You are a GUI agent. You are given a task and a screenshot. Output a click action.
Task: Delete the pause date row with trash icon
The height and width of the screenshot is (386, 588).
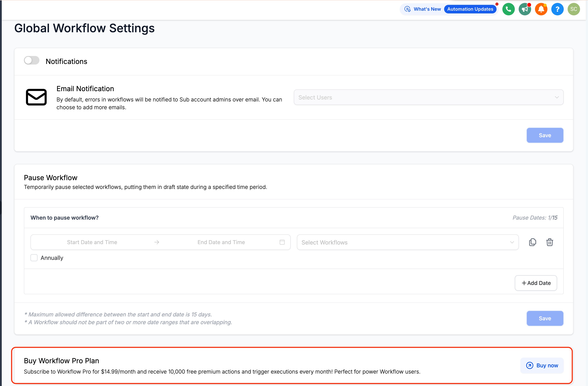click(x=550, y=242)
